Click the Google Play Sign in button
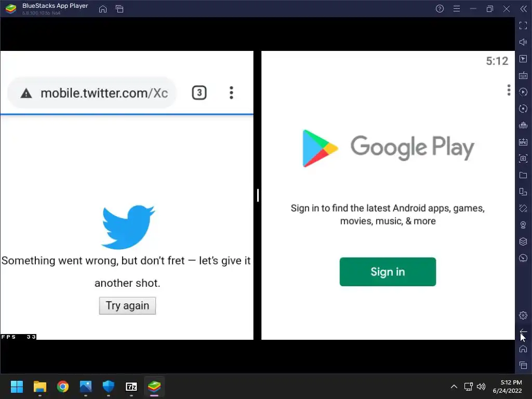 tap(388, 272)
